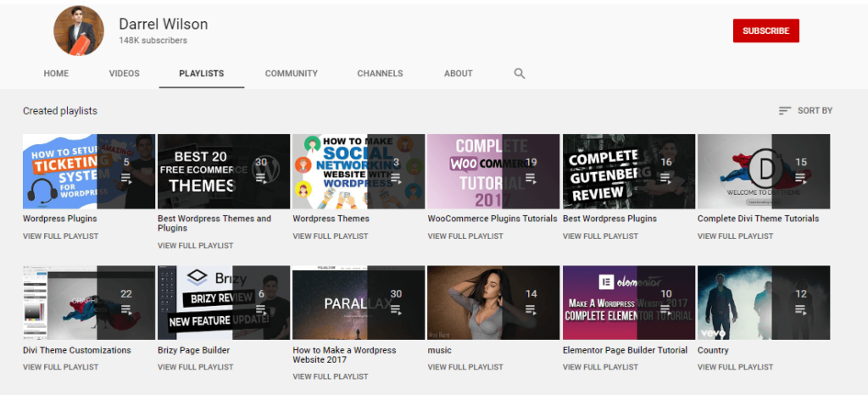The image size is (868, 395).
Task: Click video count 16 on Gutenberg Review thumbnail
Action: pos(666,162)
